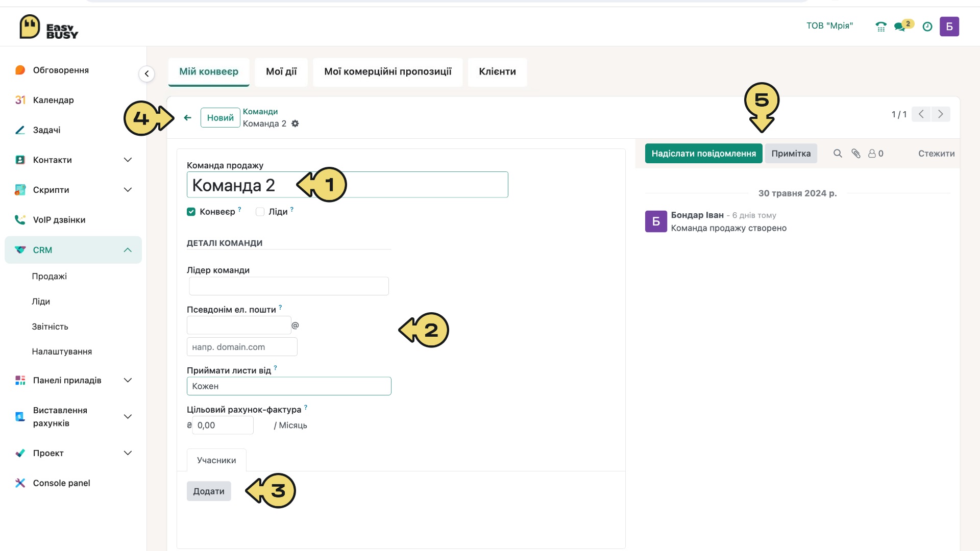This screenshot has height=551, width=980.
Task: Click Надіслати повідомлення button
Action: click(703, 154)
